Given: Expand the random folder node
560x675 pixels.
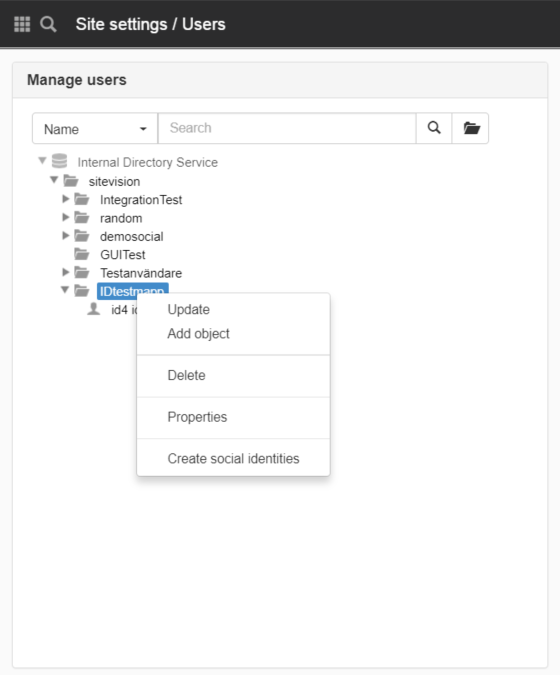Looking at the screenshot, I should [65, 217].
